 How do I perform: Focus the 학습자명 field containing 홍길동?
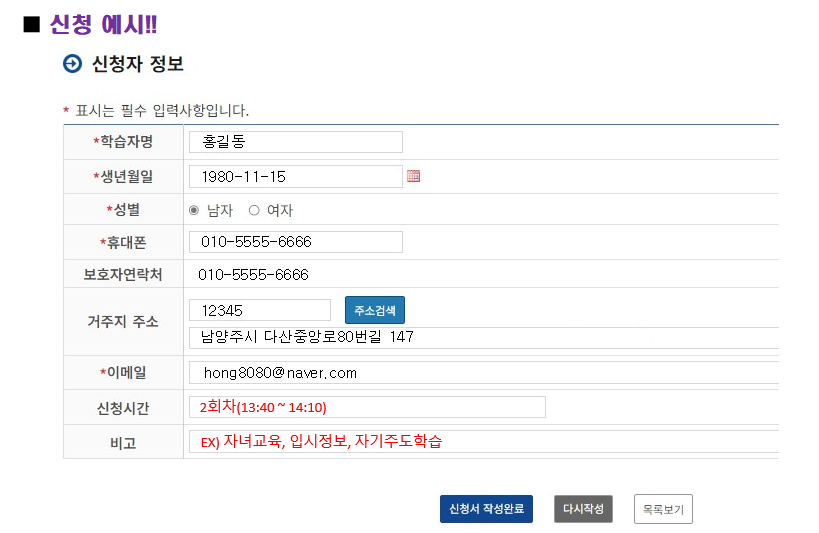point(295,142)
